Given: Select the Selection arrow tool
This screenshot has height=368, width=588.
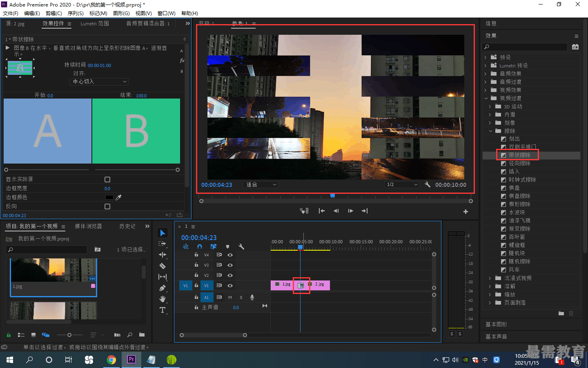Looking at the screenshot, I should click(x=163, y=233).
